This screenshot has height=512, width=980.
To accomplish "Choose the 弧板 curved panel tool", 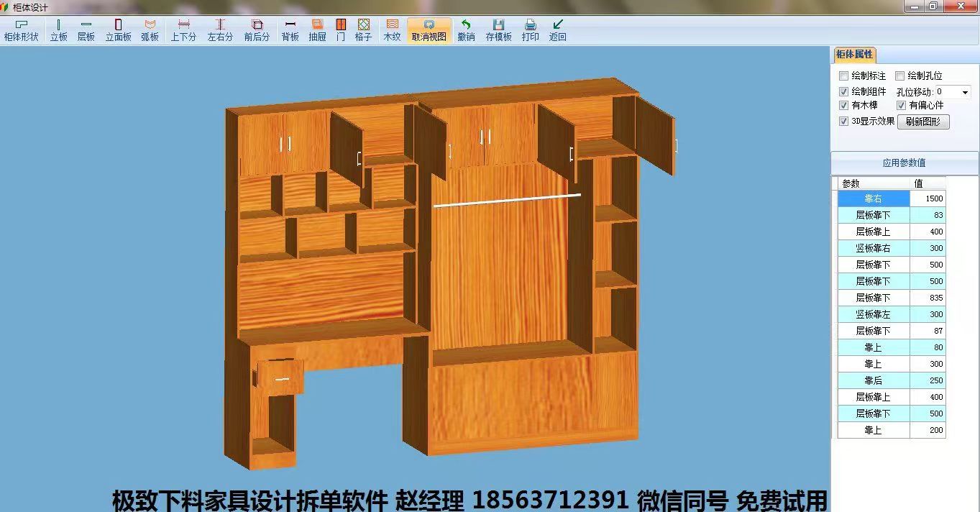I will 150,30.
